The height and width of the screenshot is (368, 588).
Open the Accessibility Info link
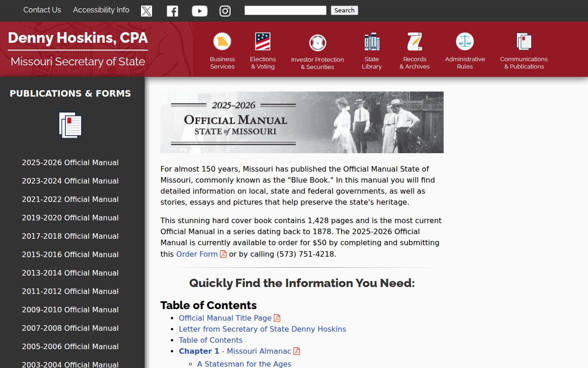pyautogui.click(x=101, y=10)
